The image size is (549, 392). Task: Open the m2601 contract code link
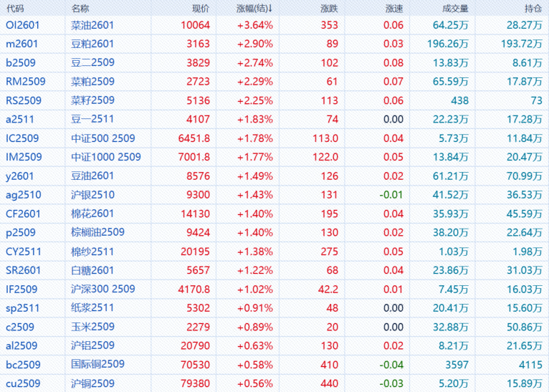click(19, 44)
